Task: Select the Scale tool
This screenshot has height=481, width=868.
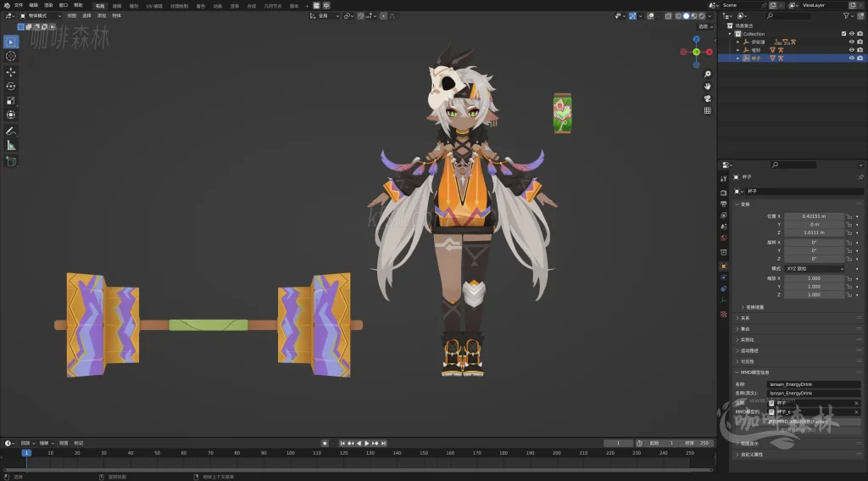Action: coord(10,100)
